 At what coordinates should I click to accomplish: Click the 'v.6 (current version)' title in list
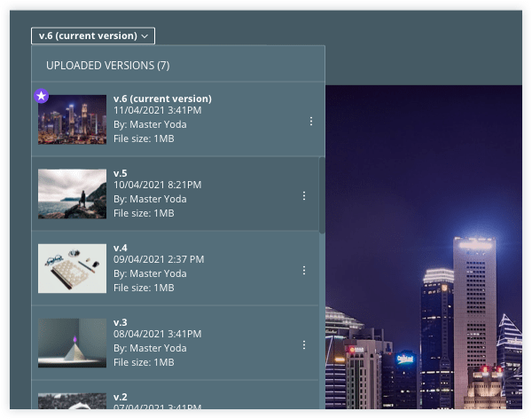point(162,99)
